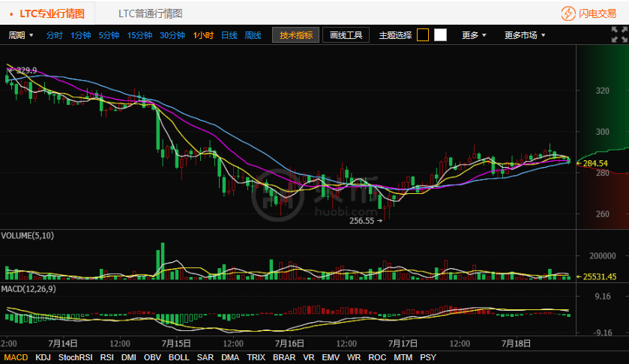Viewport: 629px width, 364px height.
Task: Switch to LTC普通行情图 tab
Action: (150, 13)
